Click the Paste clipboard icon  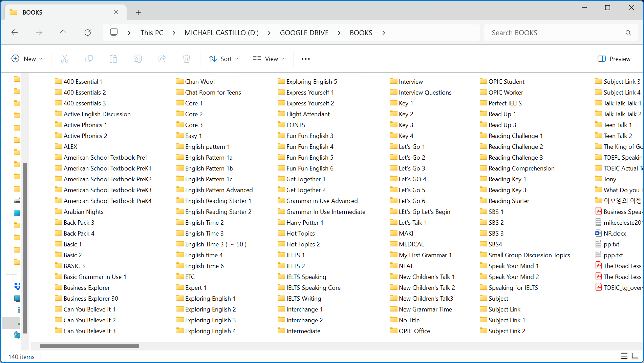[113, 59]
